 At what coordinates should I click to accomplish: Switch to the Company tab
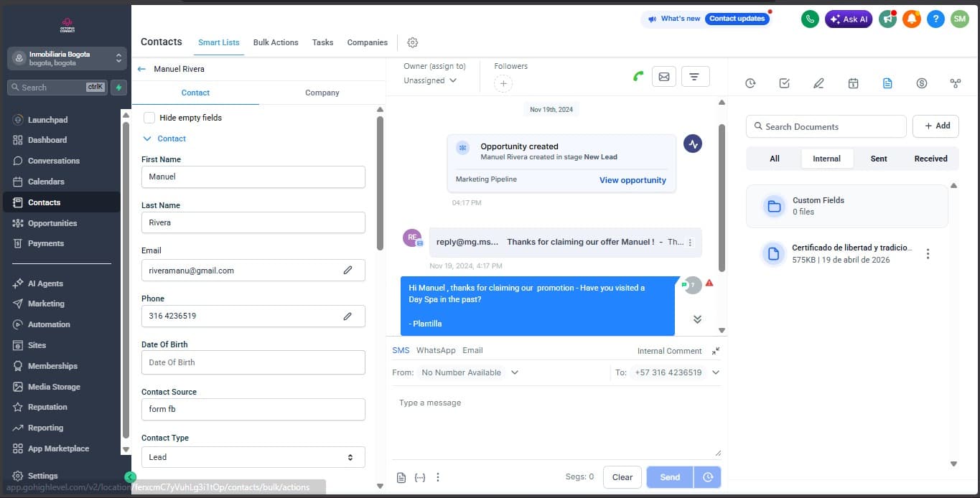pos(322,93)
